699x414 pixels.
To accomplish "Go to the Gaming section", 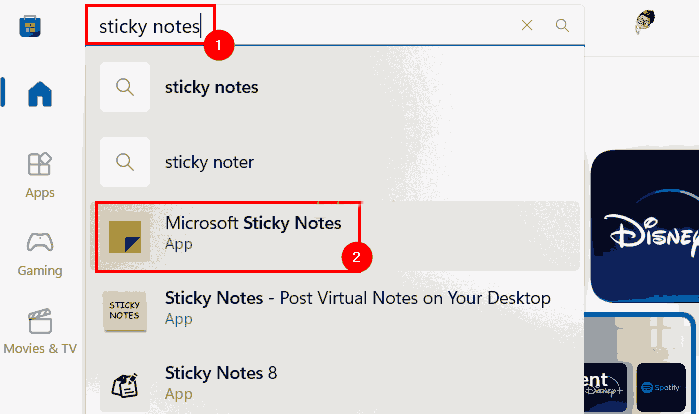I will coord(40,254).
